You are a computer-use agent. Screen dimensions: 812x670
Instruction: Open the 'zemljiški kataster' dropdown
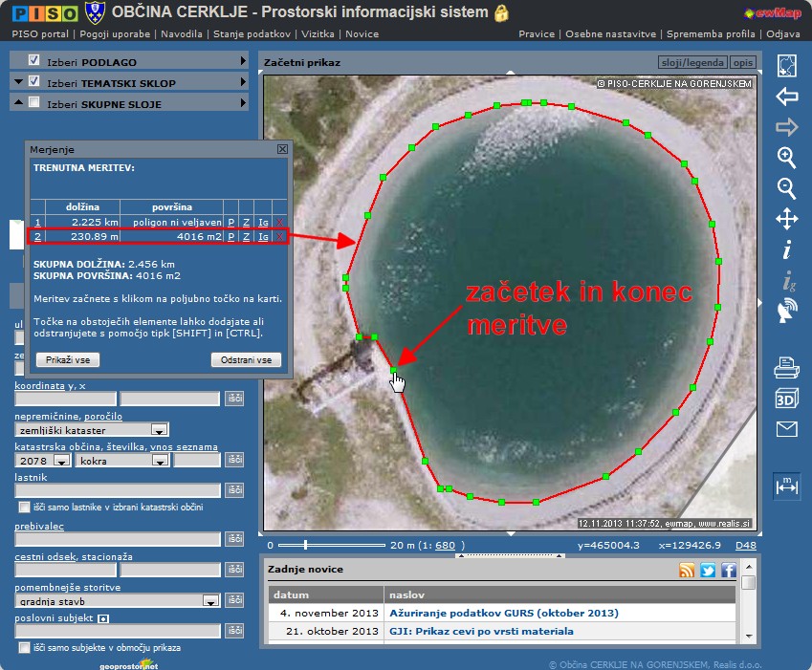click(x=159, y=430)
